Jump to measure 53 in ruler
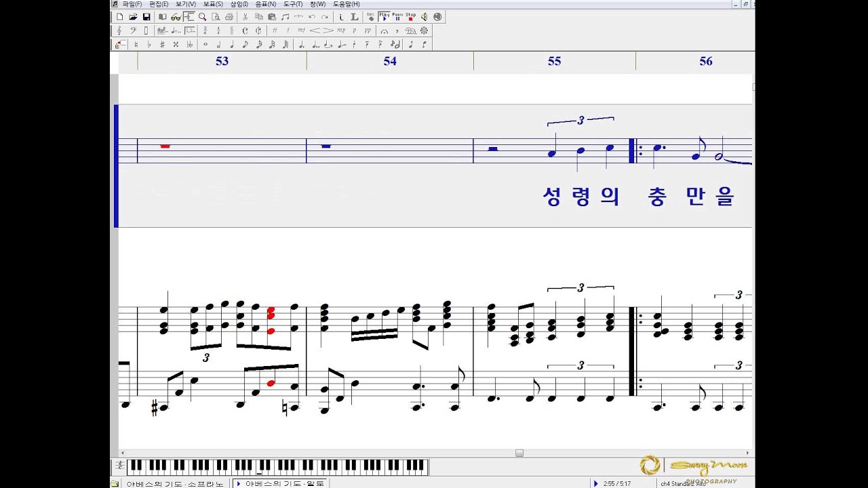This screenshot has height=488, width=868. (x=222, y=61)
